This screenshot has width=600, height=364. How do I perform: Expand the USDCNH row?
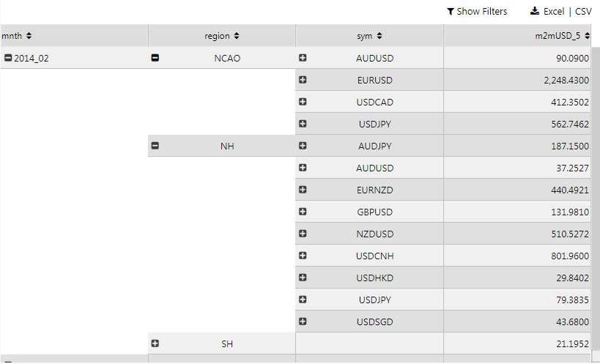(303, 256)
